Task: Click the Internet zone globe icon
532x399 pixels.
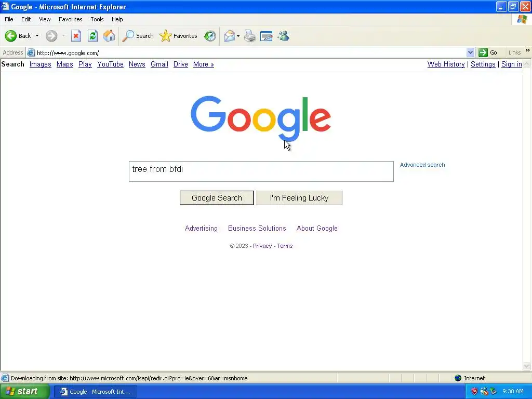Action: (458, 378)
